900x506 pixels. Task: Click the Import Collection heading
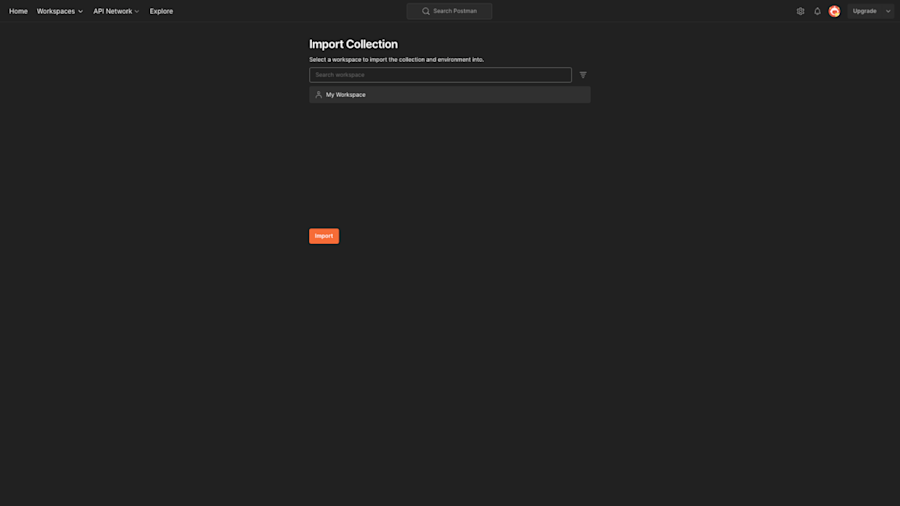[x=353, y=44]
